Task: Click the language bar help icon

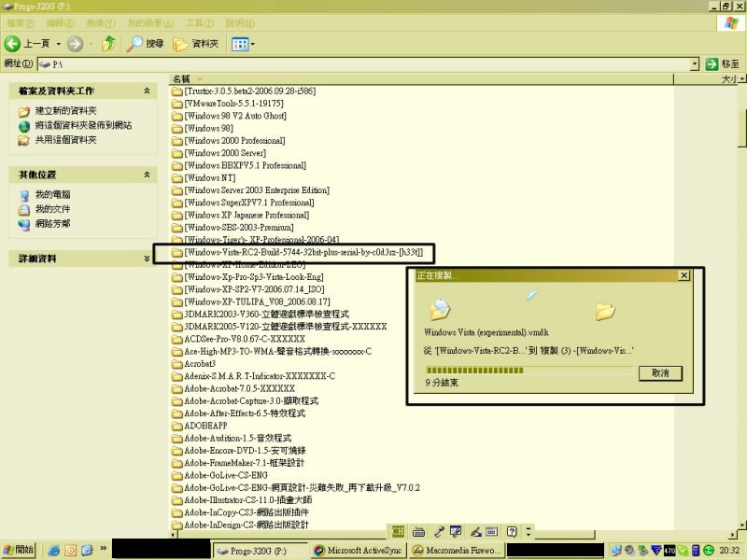Action: coord(512,531)
